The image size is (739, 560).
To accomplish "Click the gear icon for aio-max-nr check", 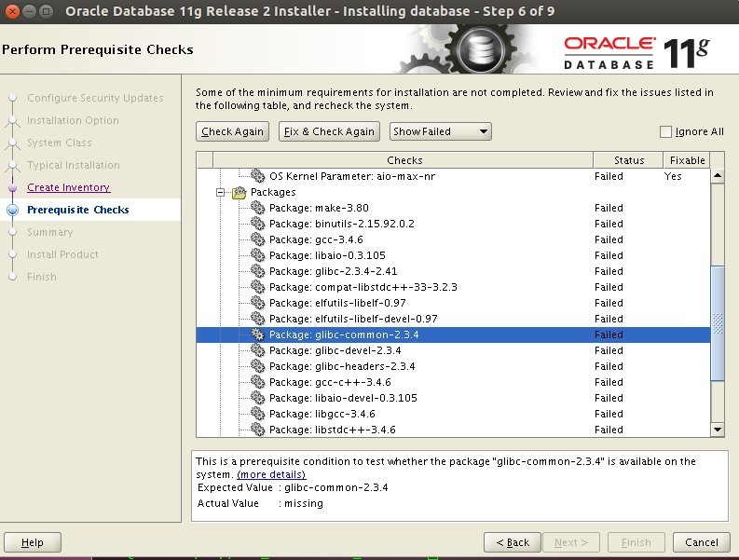I will 257,176.
